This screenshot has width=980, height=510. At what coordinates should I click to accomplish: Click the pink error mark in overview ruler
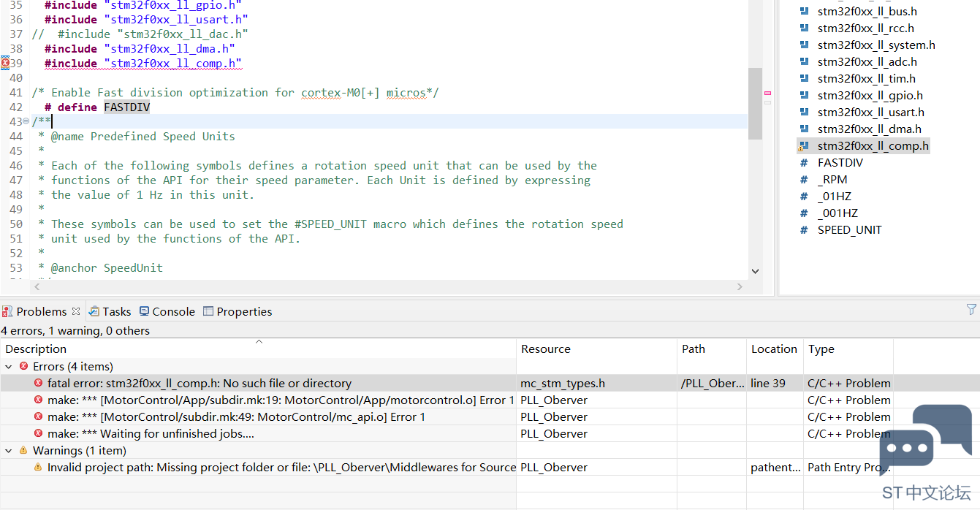(767, 94)
